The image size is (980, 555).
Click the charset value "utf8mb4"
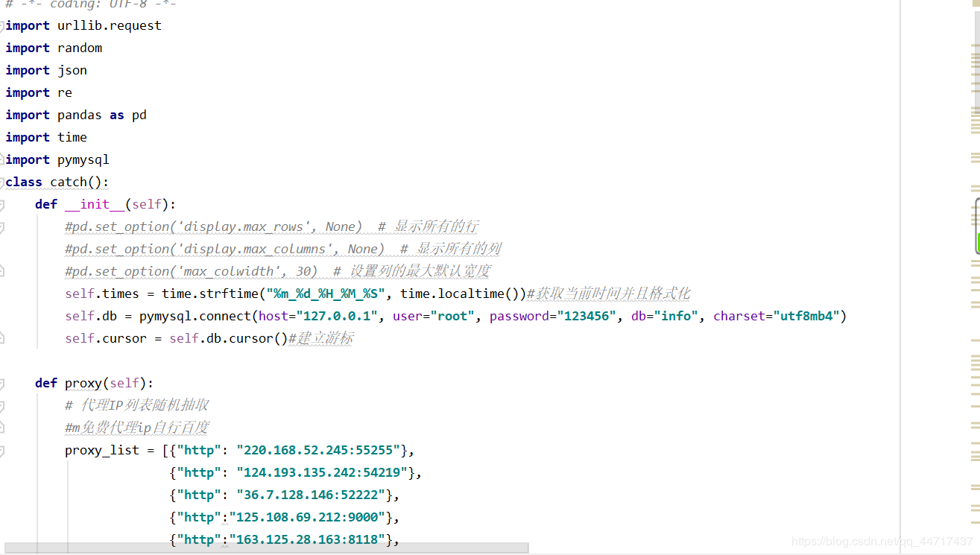806,316
